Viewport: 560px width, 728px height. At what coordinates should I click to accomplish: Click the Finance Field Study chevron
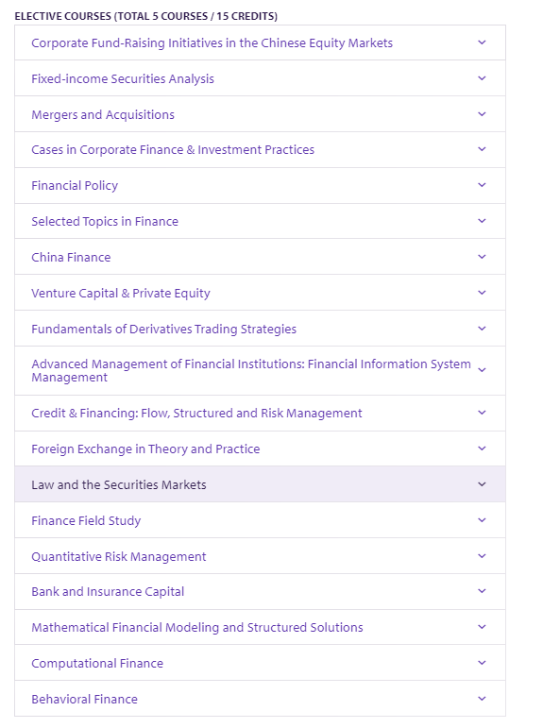coord(482,520)
